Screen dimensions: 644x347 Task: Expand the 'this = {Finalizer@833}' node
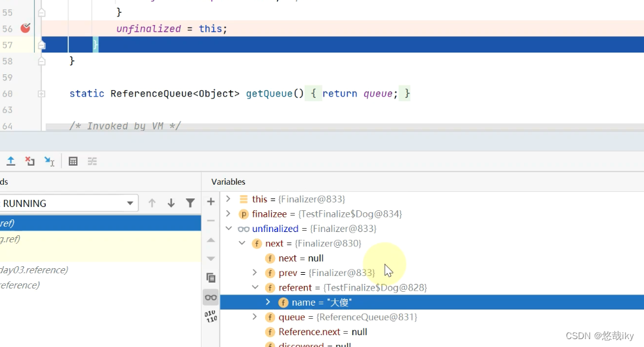coord(228,199)
